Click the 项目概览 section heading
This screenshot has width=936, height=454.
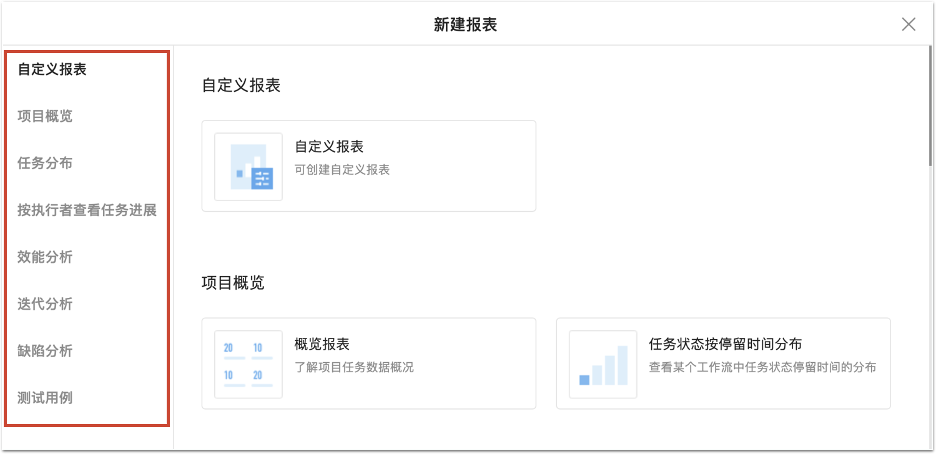[233, 283]
